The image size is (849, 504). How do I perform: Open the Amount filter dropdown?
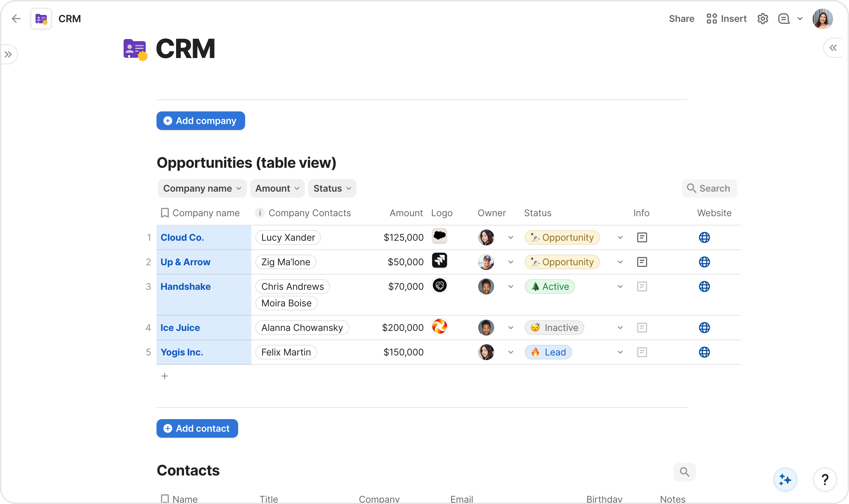tap(277, 188)
